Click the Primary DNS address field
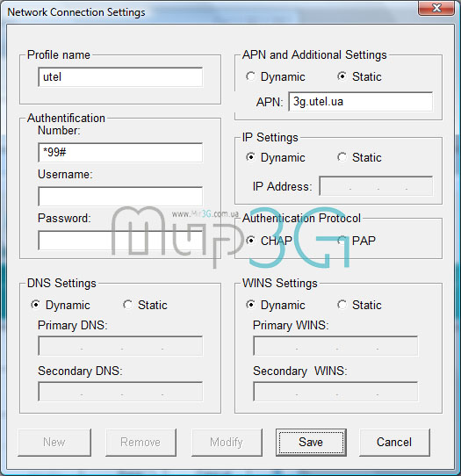461x476 pixels. click(x=120, y=345)
